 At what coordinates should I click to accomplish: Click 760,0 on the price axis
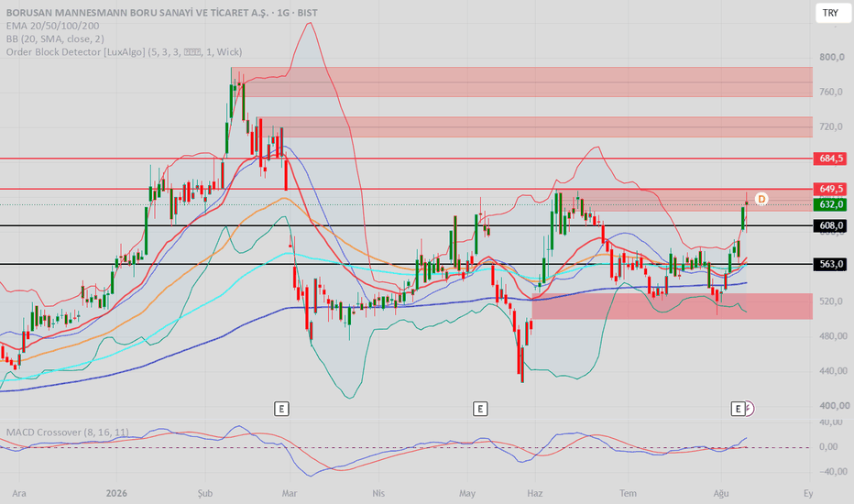[832, 92]
